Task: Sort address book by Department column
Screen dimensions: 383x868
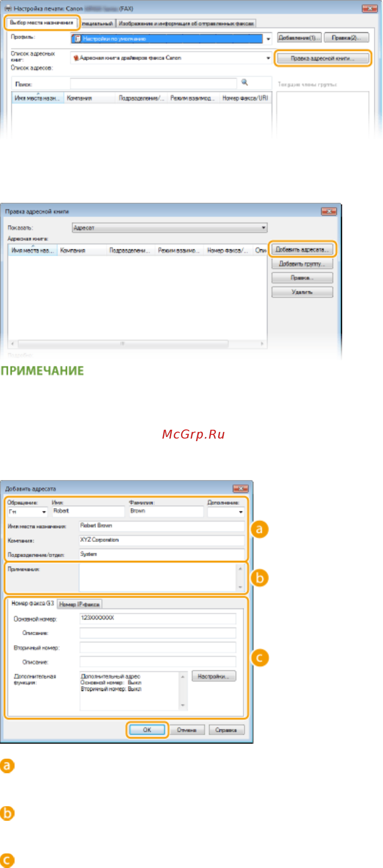Action: (131, 250)
